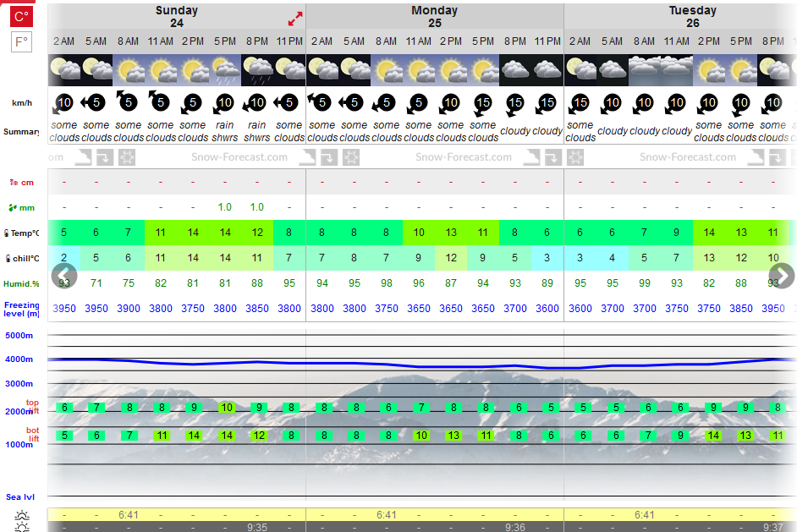Click Monday 11 AM time column header
Screen dimensions: 797x532
pos(418,41)
